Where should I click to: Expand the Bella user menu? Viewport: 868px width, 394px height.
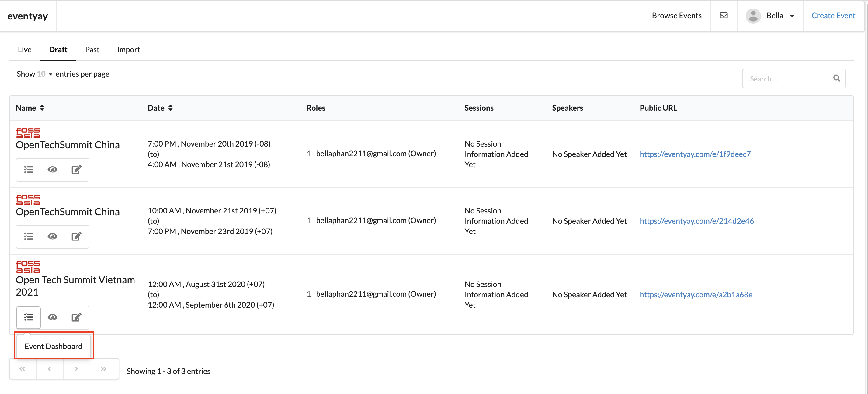tap(792, 16)
